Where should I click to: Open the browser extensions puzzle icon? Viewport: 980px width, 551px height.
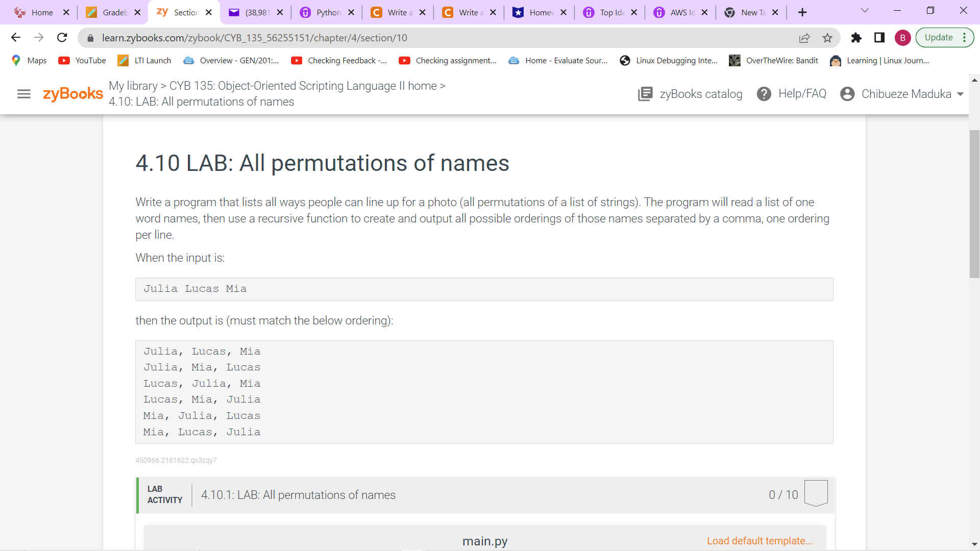pos(856,37)
